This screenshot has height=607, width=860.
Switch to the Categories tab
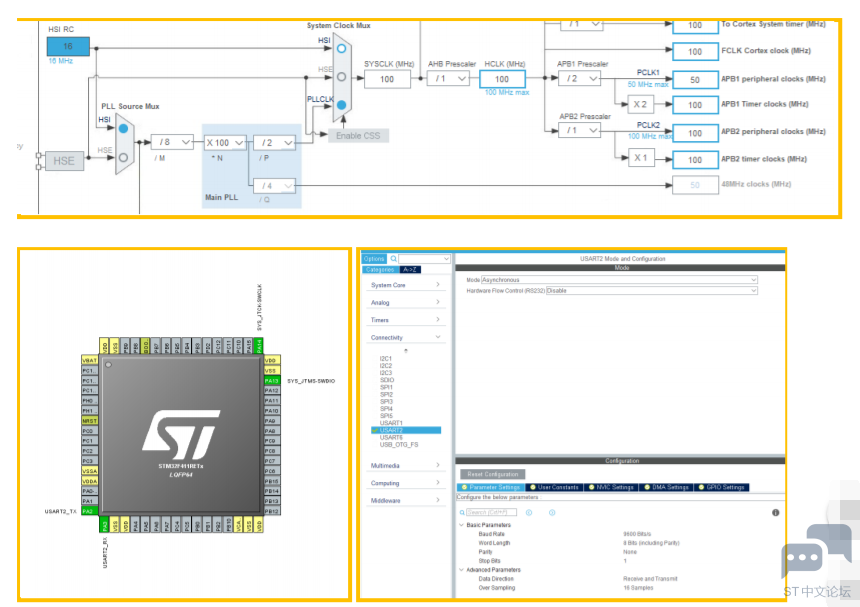click(380, 269)
